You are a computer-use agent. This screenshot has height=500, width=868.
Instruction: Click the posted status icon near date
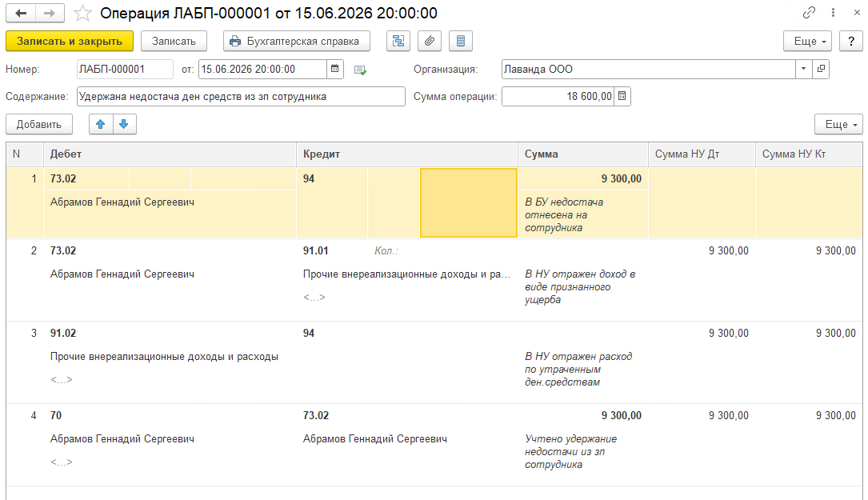click(360, 70)
